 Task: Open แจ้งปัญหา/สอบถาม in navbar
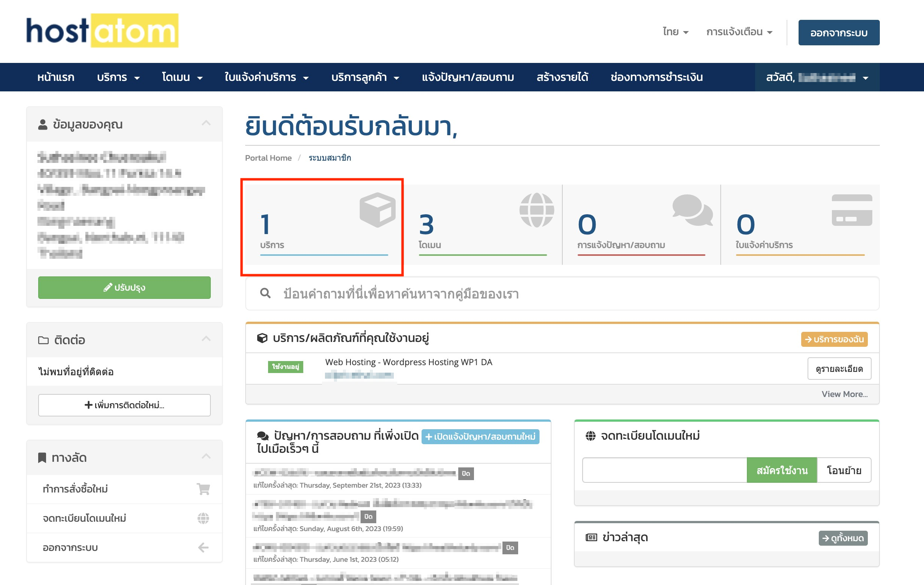(x=468, y=77)
